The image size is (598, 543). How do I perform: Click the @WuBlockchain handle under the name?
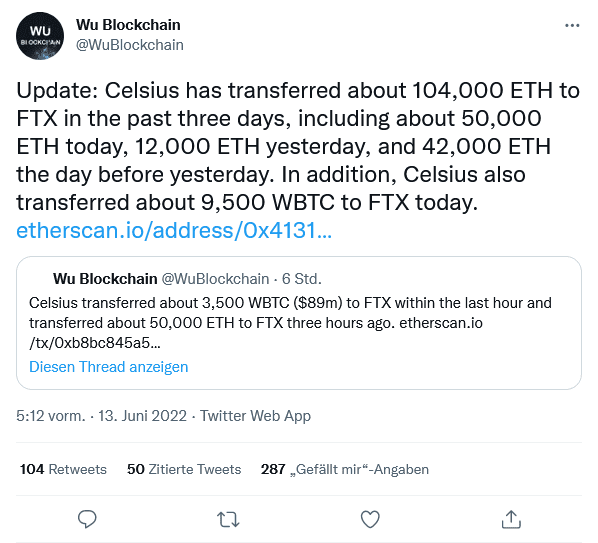point(130,45)
